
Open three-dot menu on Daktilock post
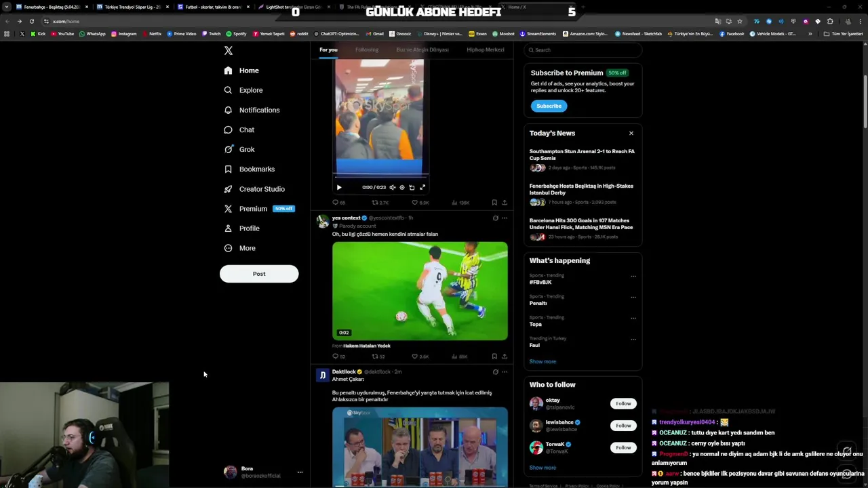pos(505,372)
